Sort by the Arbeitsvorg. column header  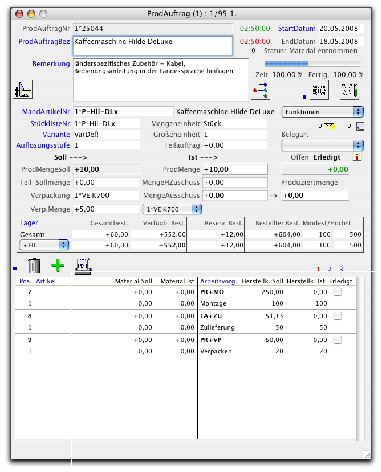click(218, 281)
